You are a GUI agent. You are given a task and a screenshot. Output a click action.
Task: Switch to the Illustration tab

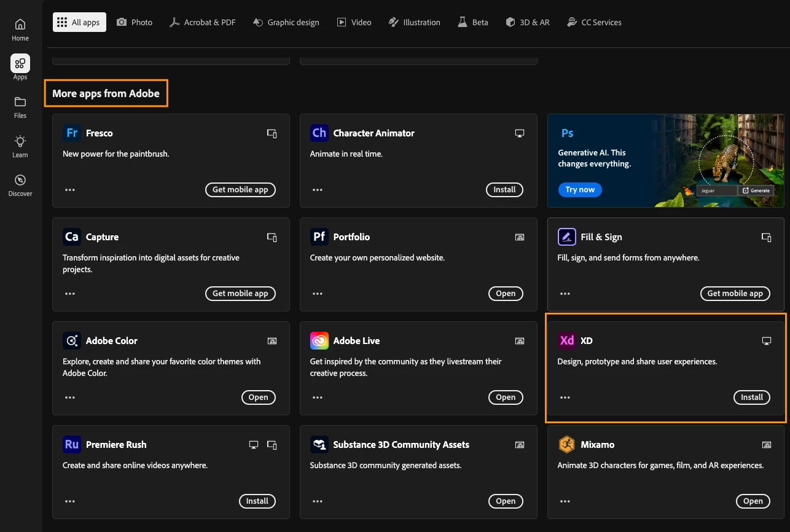click(415, 22)
